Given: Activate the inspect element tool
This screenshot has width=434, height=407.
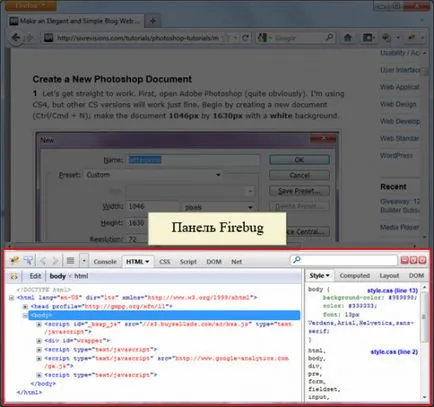Looking at the screenshot, I should pos(28,260).
